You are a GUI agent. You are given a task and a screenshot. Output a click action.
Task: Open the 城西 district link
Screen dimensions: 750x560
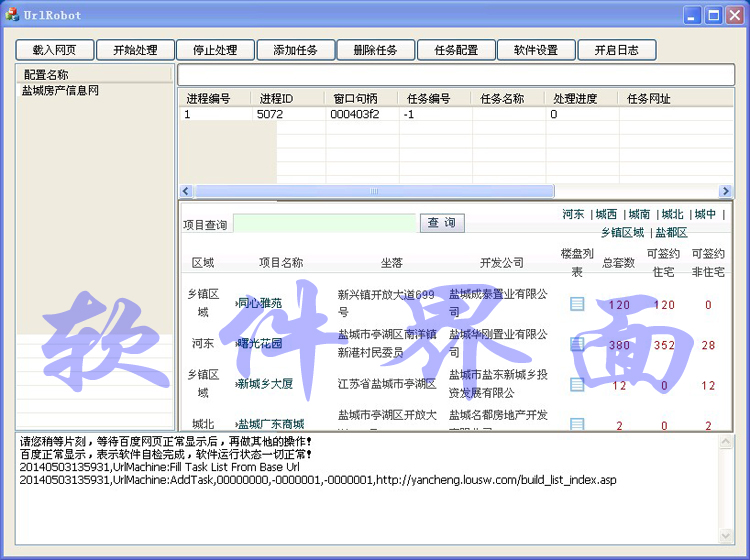tap(606, 214)
